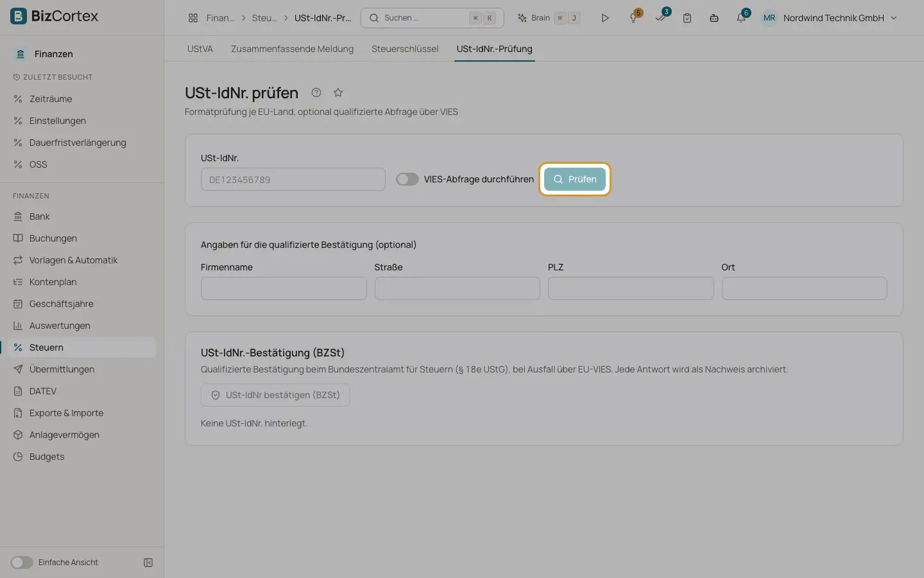Click the Steu... breadcrumb link
Viewport: 924px width, 578px height.
tap(264, 18)
